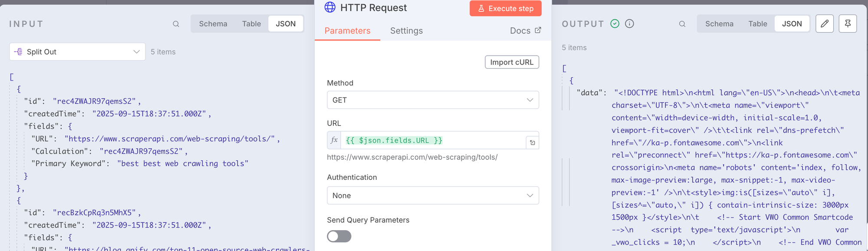Image resolution: width=868 pixels, height=251 pixels.
Task: Open the Settings tab
Action: pyautogui.click(x=406, y=31)
